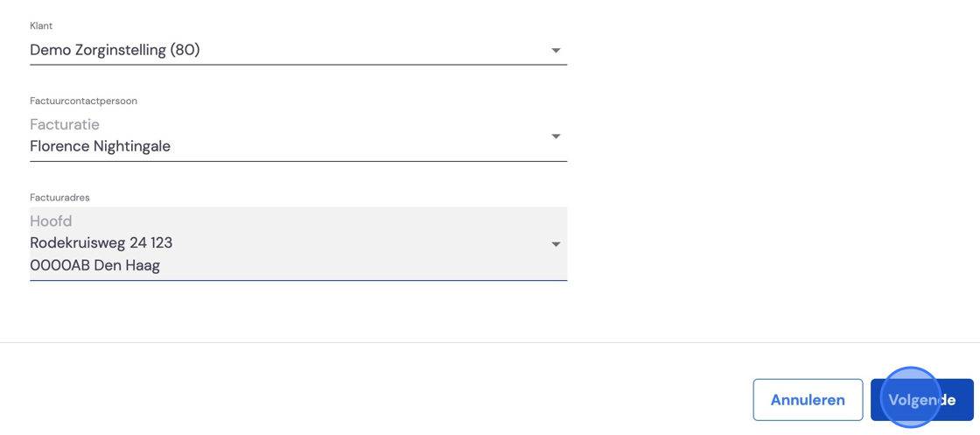
Task: Click the Klant dropdown arrow icon
Action: click(556, 51)
